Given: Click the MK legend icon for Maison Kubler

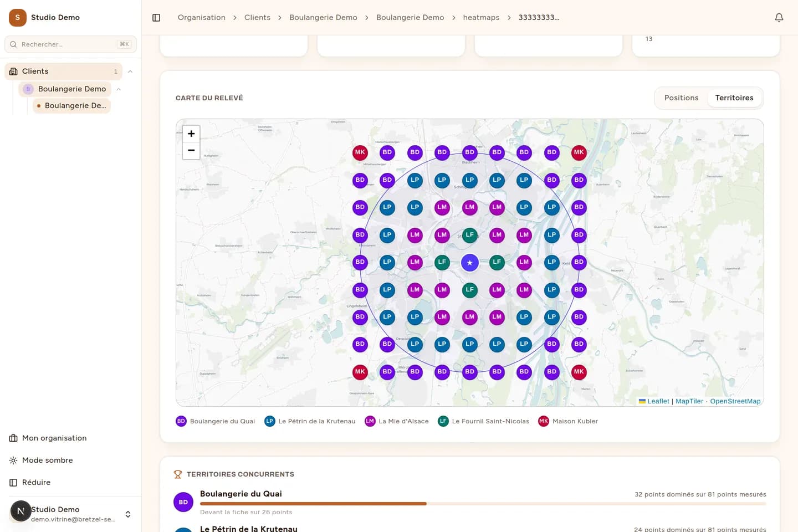Looking at the screenshot, I should [x=544, y=421].
